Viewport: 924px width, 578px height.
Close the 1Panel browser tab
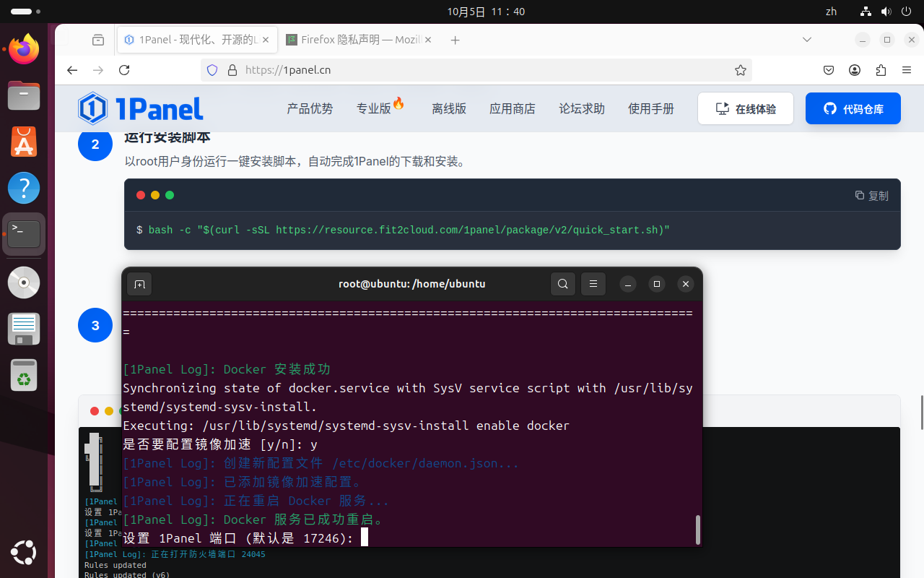pos(266,40)
